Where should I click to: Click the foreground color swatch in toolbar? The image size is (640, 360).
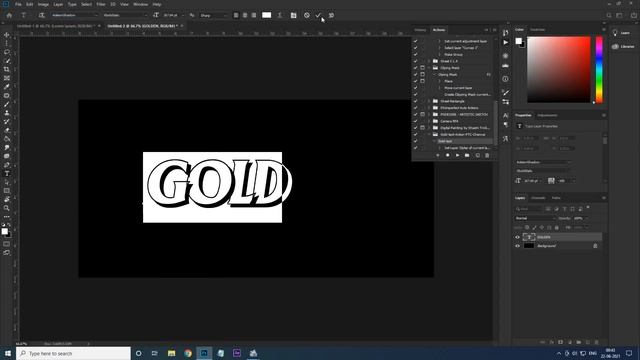[x=4, y=231]
